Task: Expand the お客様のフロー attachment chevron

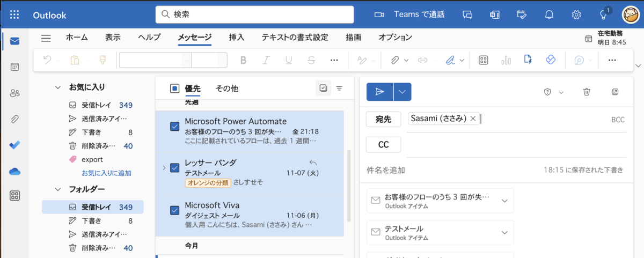Action: [504, 201]
